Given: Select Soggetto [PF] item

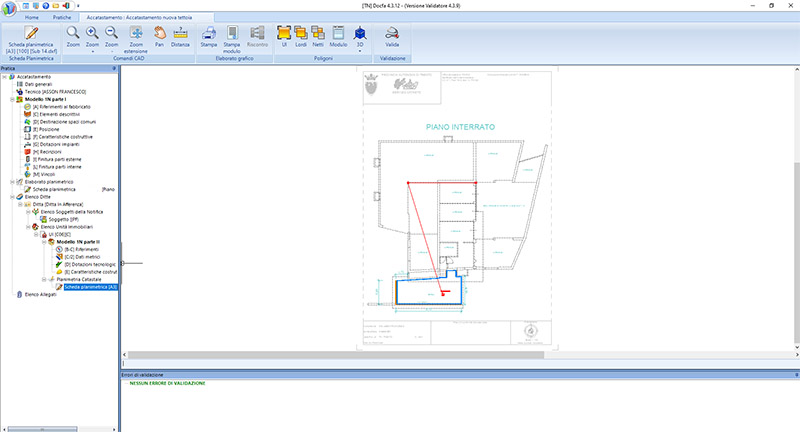Looking at the screenshot, I should pyautogui.click(x=64, y=219).
